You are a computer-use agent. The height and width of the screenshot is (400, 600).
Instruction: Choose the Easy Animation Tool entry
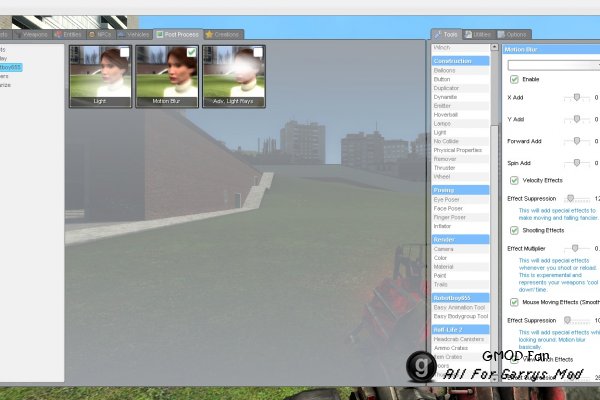click(x=461, y=307)
